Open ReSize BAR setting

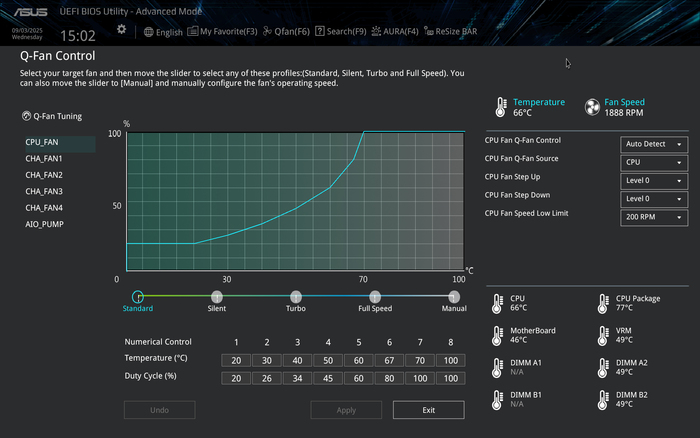453,32
